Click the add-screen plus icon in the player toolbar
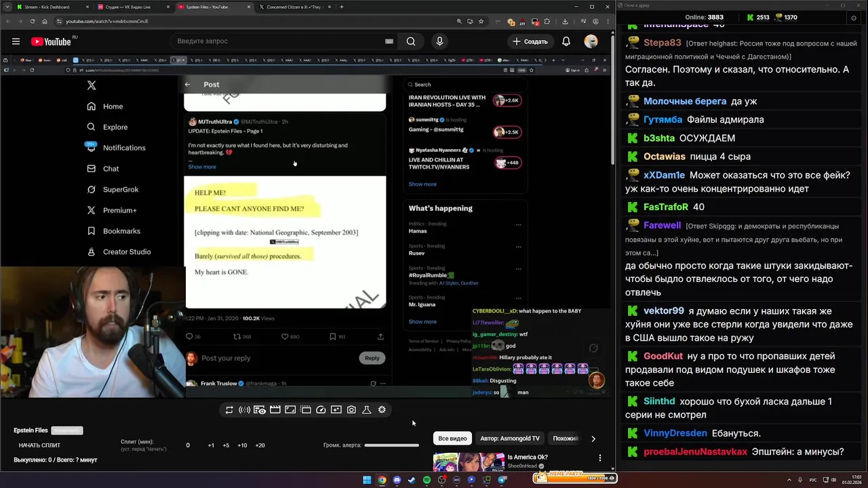Image resolution: width=868 pixels, height=488 pixels. (336, 410)
